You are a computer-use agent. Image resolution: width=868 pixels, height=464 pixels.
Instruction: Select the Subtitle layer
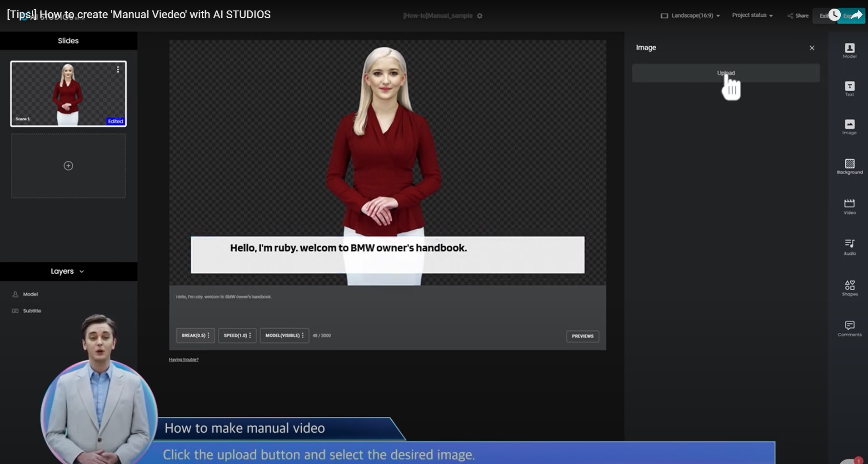point(32,311)
